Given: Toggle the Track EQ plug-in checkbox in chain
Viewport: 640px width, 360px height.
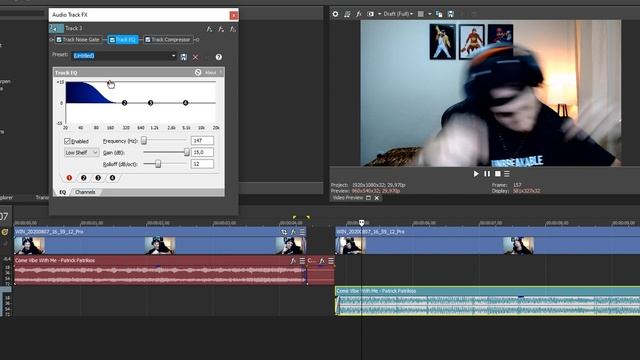Looking at the screenshot, I should click(x=112, y=40).
